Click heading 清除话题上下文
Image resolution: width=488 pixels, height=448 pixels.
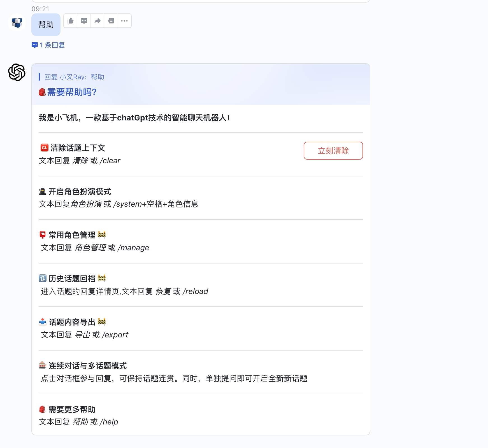tap(78, 148)
